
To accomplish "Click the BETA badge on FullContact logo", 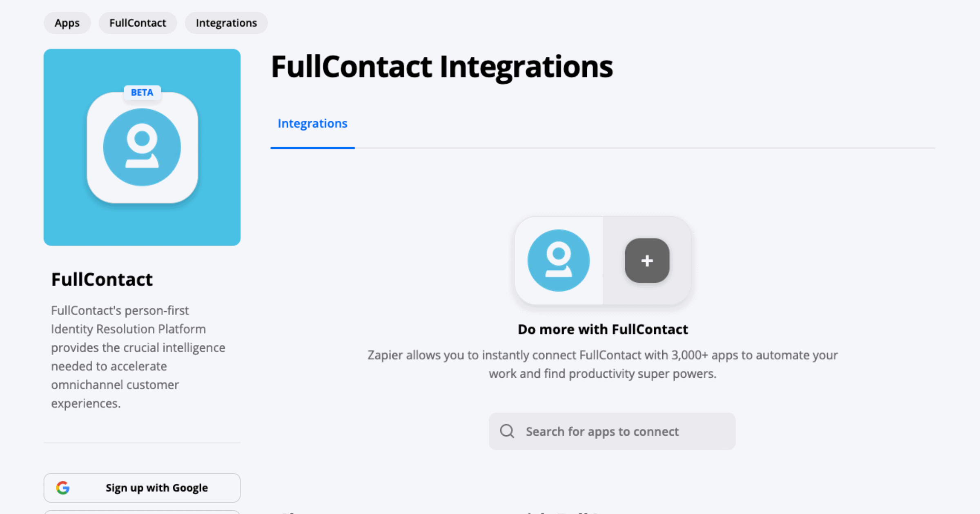I will tap(142, 93).
